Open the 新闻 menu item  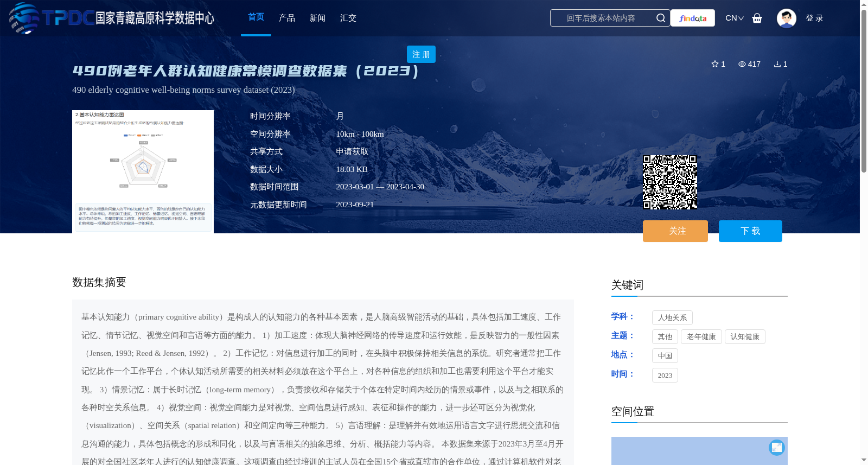(x=317, y=18)
